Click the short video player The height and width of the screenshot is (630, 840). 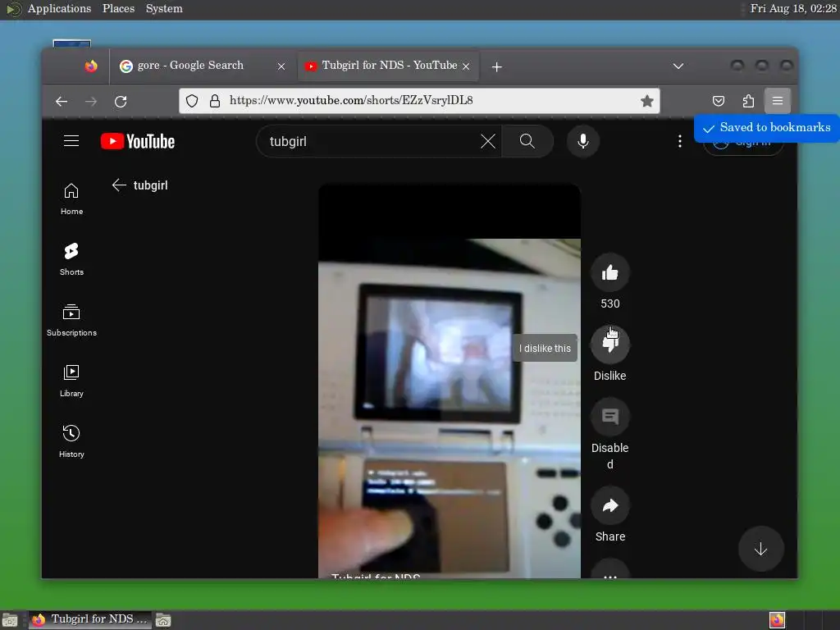[x=450, y=381]
